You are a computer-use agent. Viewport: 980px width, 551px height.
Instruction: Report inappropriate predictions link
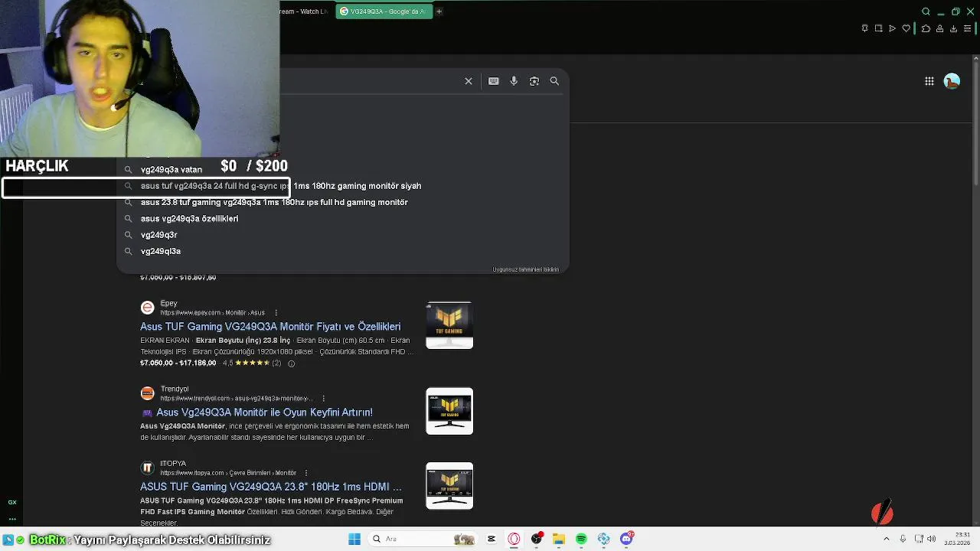click(x=525, y=269)
